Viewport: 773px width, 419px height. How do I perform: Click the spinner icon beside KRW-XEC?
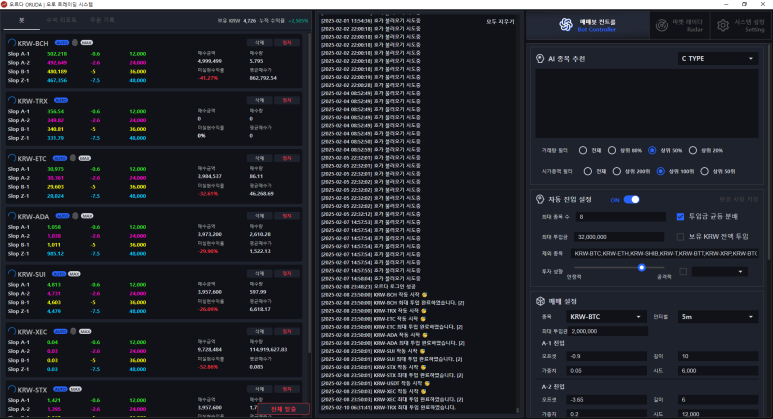[12, 331]
